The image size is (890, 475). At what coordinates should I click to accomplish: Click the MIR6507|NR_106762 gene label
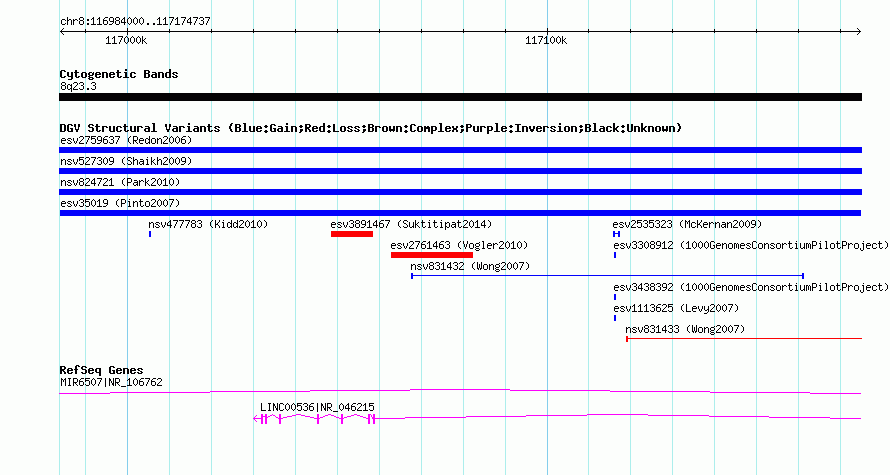111,382
